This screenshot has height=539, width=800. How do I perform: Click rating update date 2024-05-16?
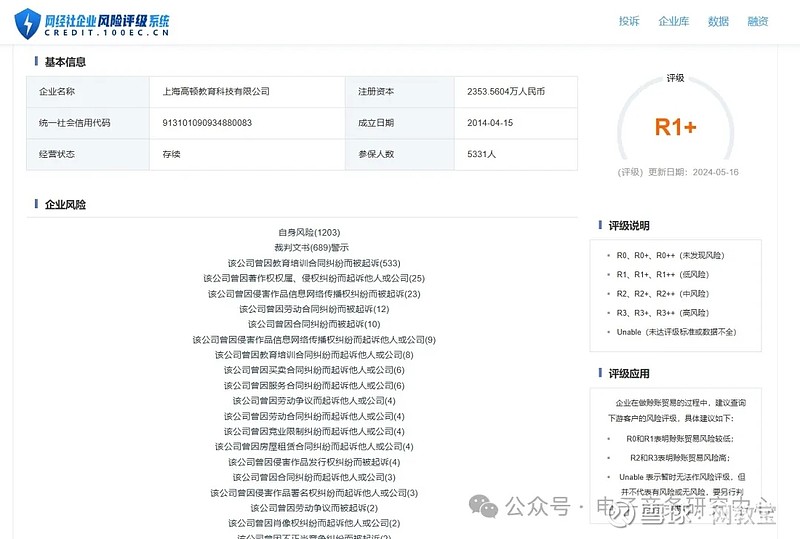(x=715, y=173)
